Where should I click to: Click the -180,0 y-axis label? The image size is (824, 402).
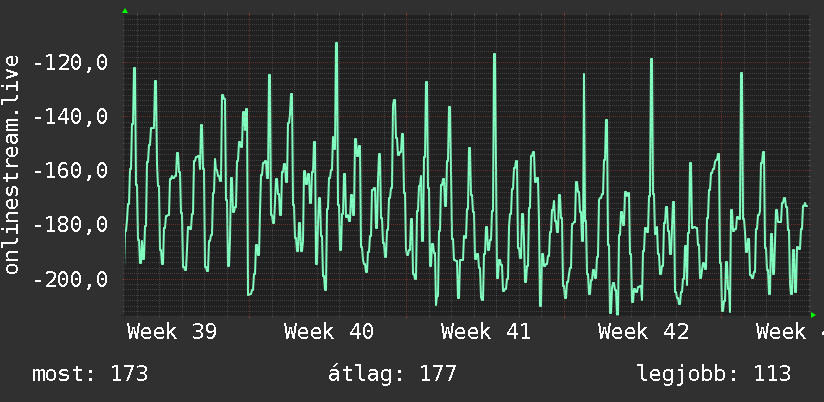click(x=70, y=225)
